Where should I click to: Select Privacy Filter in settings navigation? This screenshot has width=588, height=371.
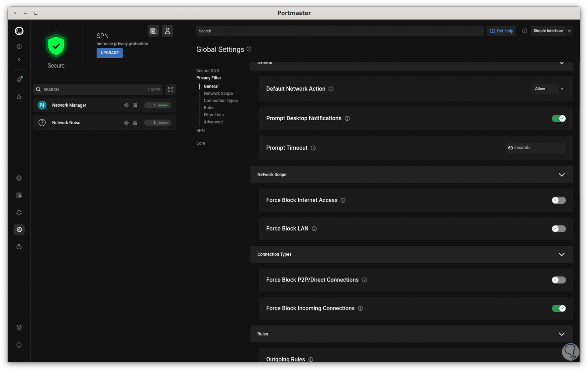point(209,78)
